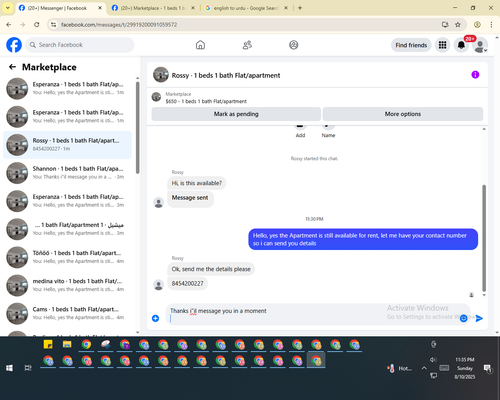
Task: Click the back arrow beside Marketplace
Action: [x=12, y=67]
